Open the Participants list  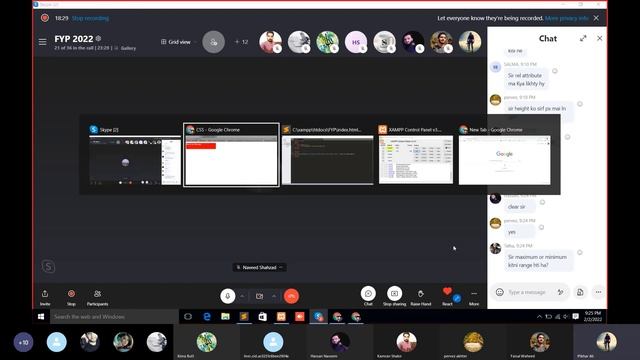point(97,297)
